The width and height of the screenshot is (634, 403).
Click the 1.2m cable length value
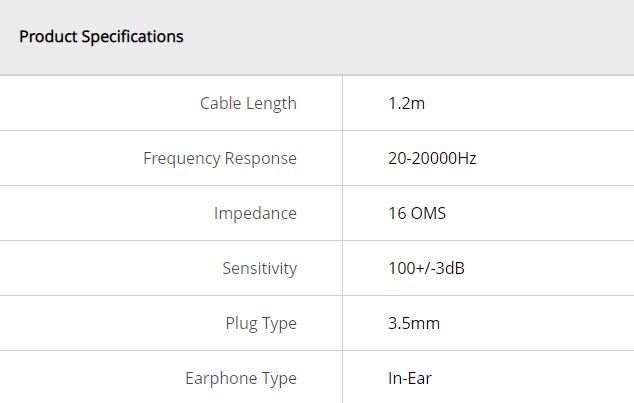pyautogui.click(x=407, y=103)
